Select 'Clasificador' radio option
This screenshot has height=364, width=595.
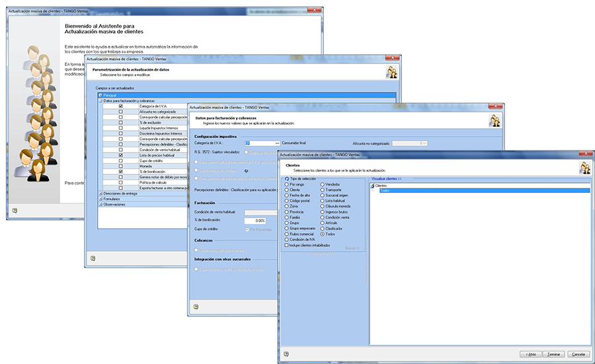pyautogui.click(x=322, y=229)
